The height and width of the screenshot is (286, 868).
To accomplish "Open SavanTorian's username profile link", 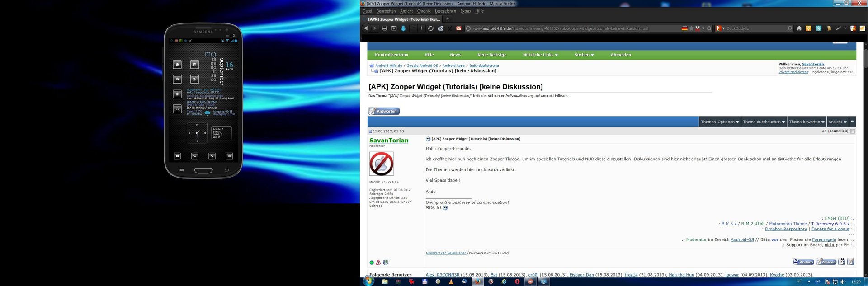I will click(x=389, y=141).
